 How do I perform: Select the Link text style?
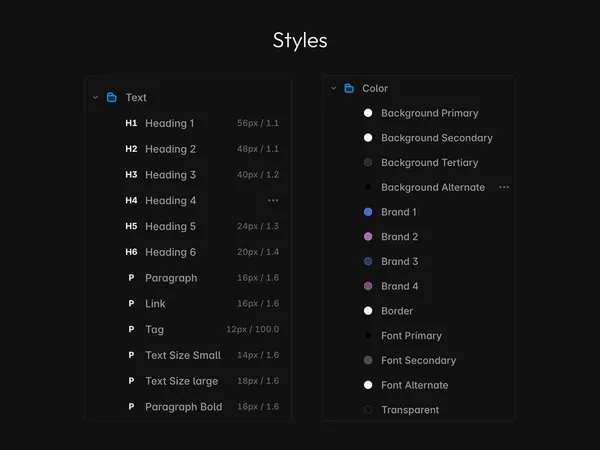pyautogui.click(x=155, y=303)
